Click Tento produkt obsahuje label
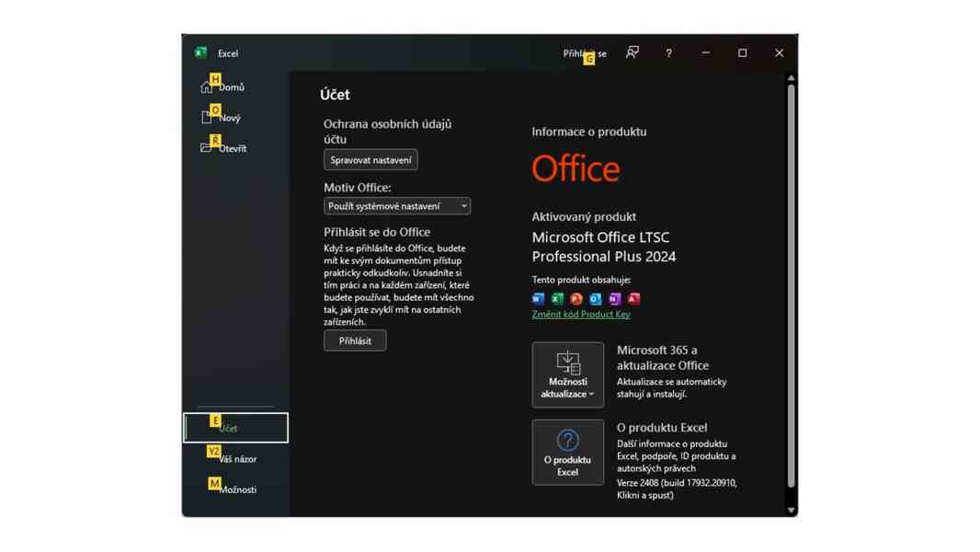 click(581, 280)
